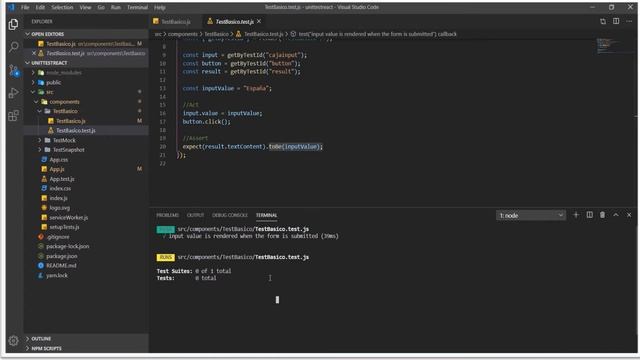Open the View menu
The image size is (640, 360).
tap(85, 7)
